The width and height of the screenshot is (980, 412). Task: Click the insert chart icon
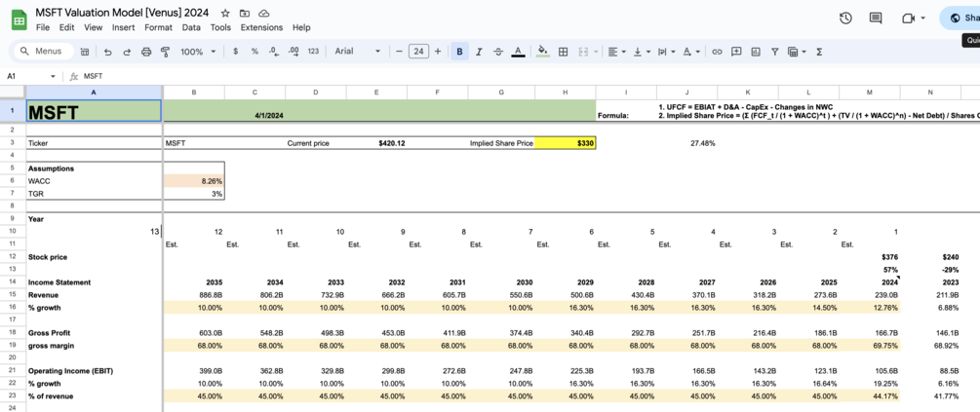click(756, 52)
